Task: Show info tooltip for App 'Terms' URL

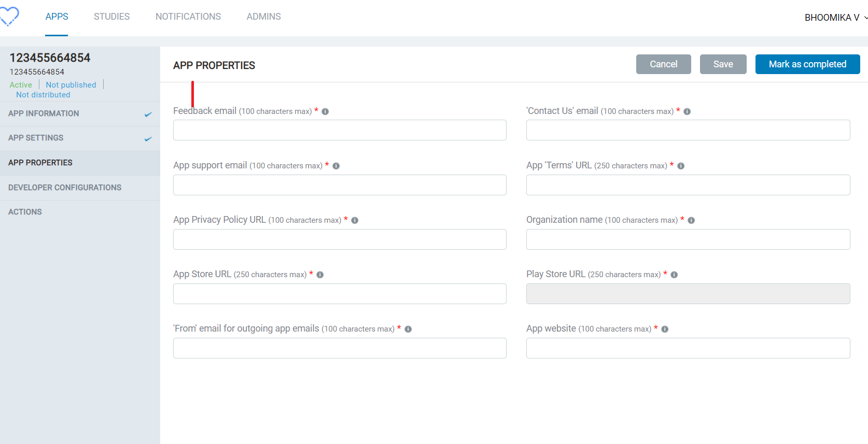Action: (681, 166)
